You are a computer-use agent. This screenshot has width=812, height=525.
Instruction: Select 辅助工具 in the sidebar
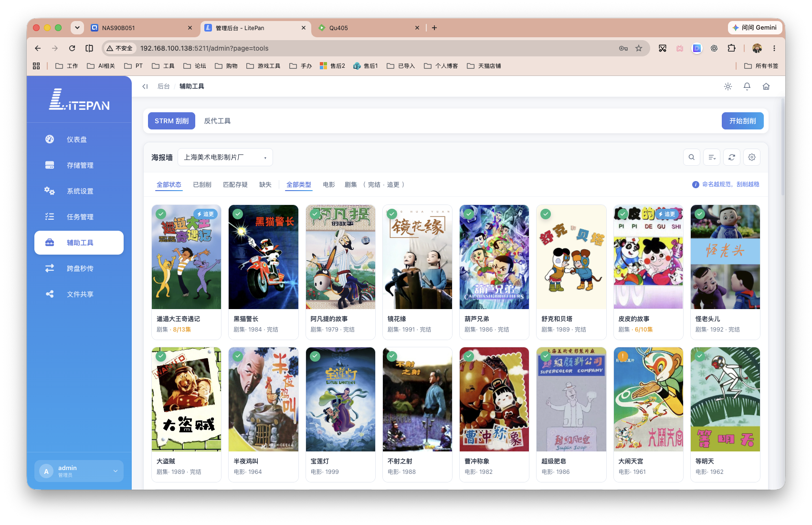79,243
